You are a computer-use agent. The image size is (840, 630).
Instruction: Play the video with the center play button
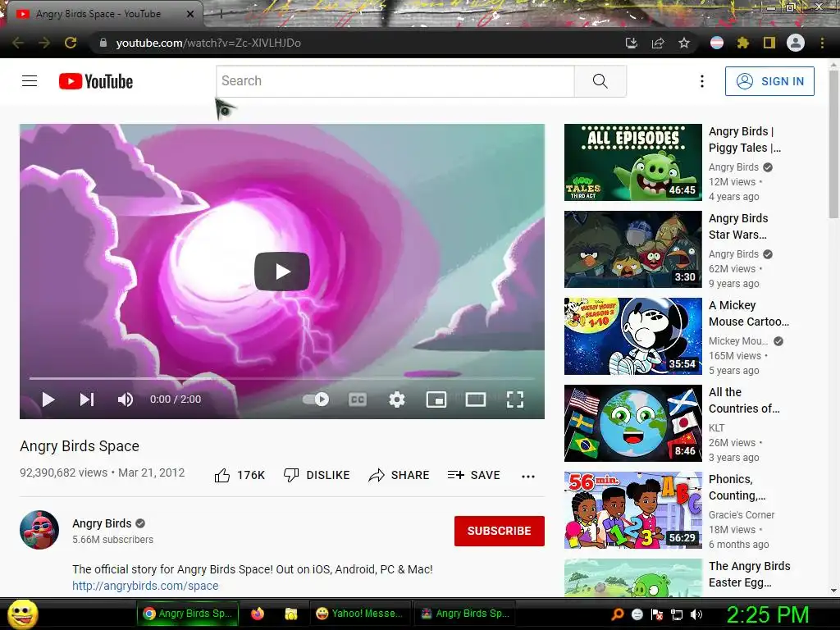[282, 272]
